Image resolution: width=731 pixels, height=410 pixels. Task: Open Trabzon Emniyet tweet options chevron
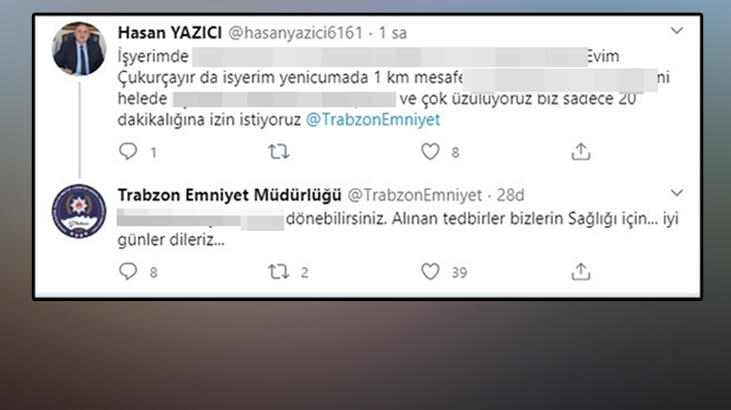tap(676, 193)
